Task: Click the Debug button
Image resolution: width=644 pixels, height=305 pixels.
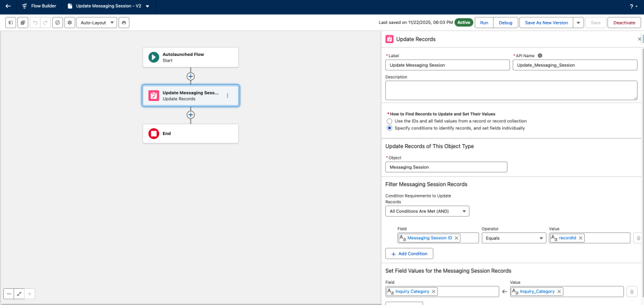Action: pyautogui.click(x=506, y=23)
